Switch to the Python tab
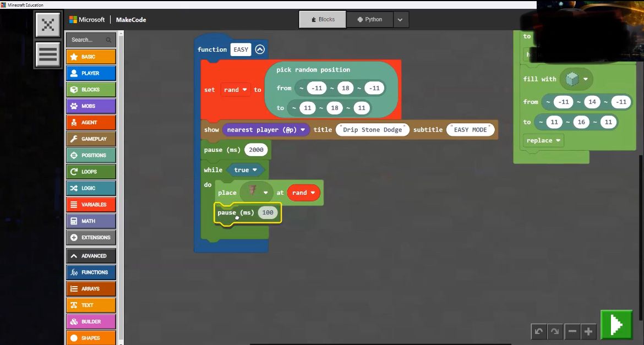The height and width of the screenshot is (345, 644). click(x=370, y=19)
